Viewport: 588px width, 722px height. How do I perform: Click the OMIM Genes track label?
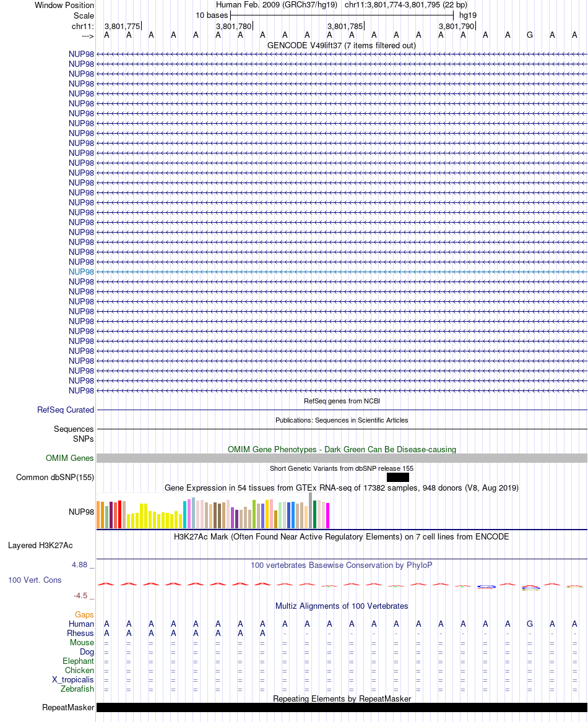pyautogui.click(x=69, y=458)
